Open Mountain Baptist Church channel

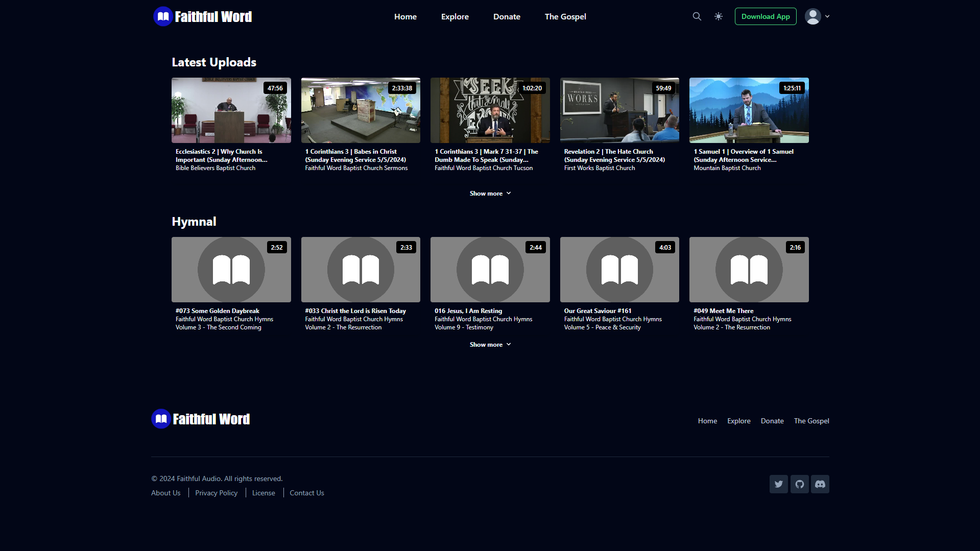coord(727,168)
